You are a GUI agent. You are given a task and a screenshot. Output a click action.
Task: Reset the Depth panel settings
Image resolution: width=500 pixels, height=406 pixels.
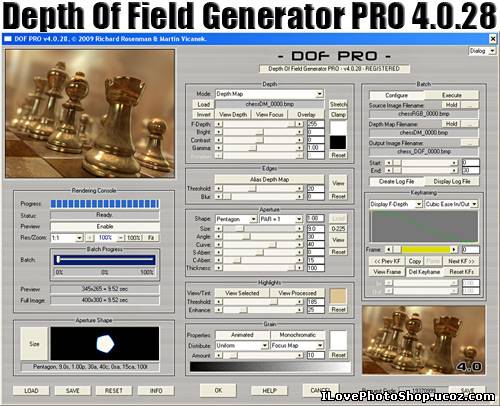[x=338, y=155]
